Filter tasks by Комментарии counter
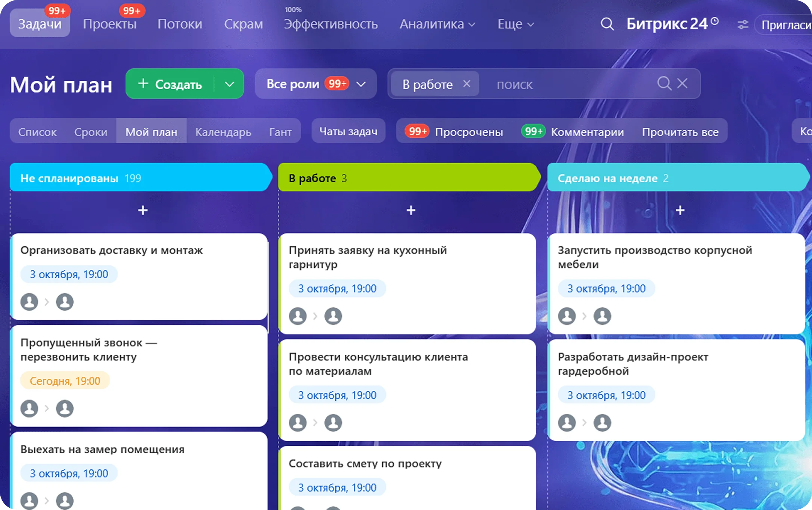Screen dimensions: 812x510 coord(572,132)
